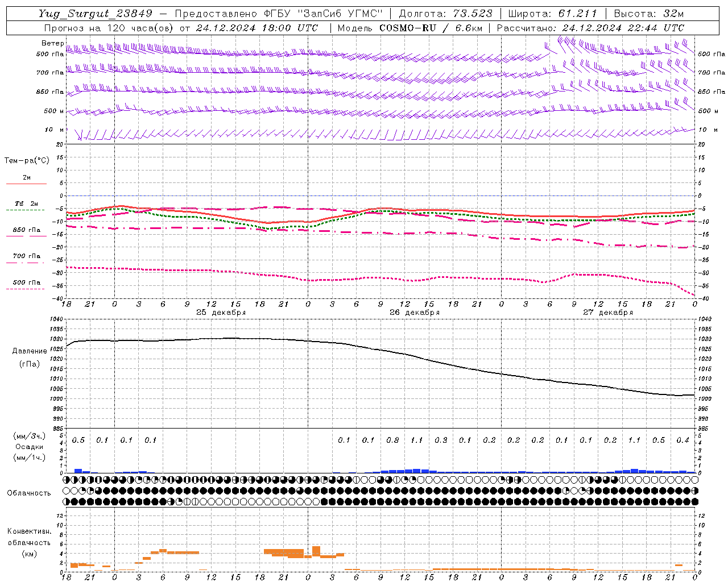The image size is (728, 582).
Task: Select the provider text ФГБУ "ЗапСиб УГМС"
Action: coord(324,14)
